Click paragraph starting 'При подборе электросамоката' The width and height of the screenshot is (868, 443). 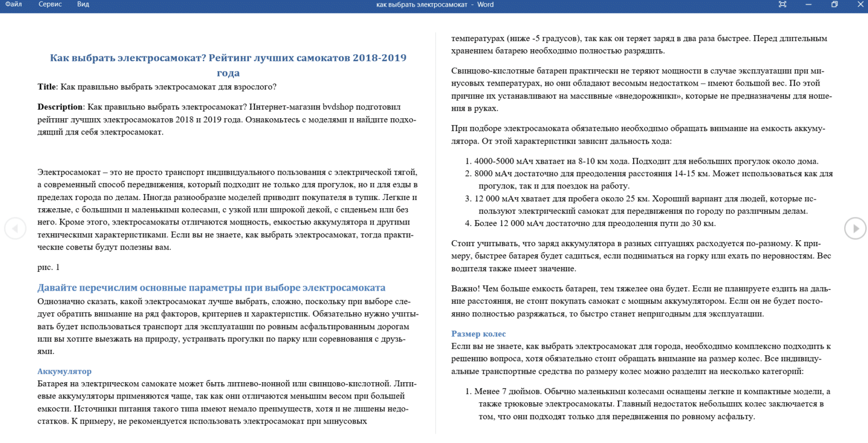click(638, 134)
